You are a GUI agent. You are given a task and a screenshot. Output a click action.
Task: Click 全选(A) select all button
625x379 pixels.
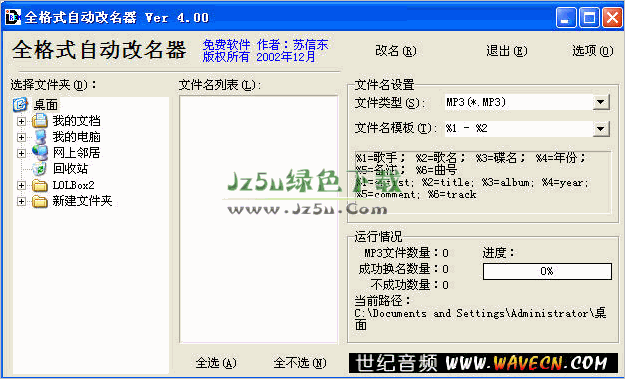point(216,363)
